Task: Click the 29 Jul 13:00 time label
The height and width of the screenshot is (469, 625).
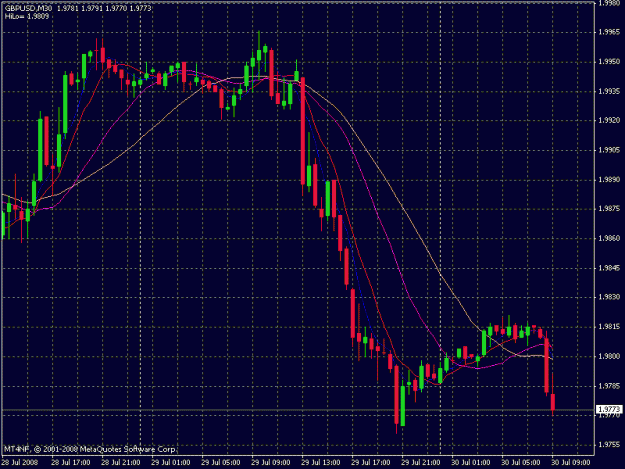Action: coord(320,462)
